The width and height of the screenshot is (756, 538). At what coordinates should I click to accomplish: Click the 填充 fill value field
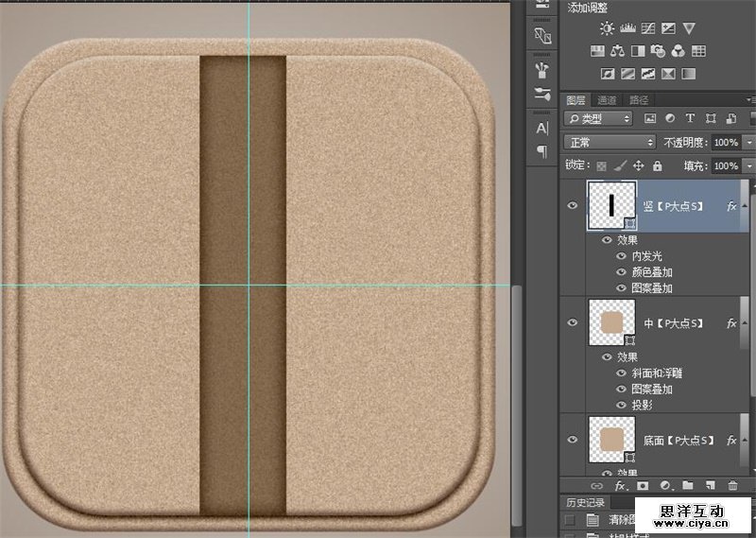tap(723, 165)
